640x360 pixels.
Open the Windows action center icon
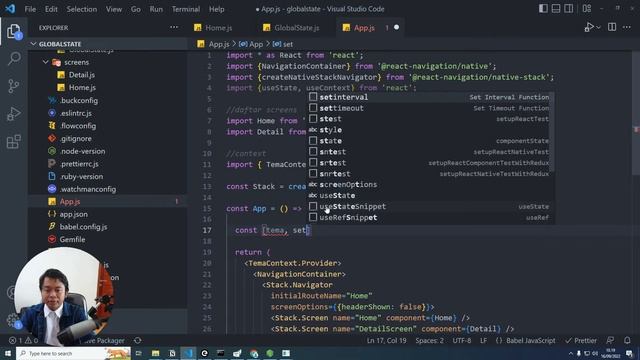pyautogui.click(x=629, y=353)
